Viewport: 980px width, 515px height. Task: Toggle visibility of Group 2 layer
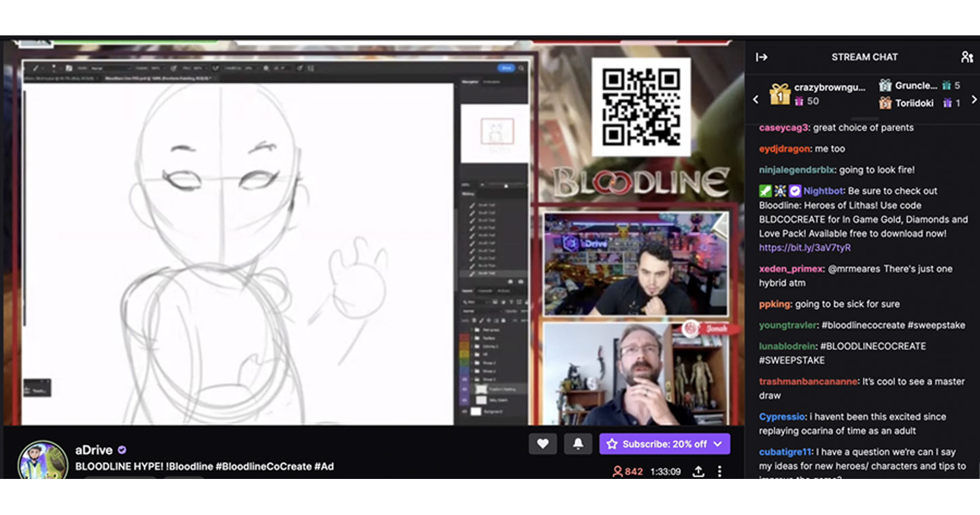click(x=464, y=363)
